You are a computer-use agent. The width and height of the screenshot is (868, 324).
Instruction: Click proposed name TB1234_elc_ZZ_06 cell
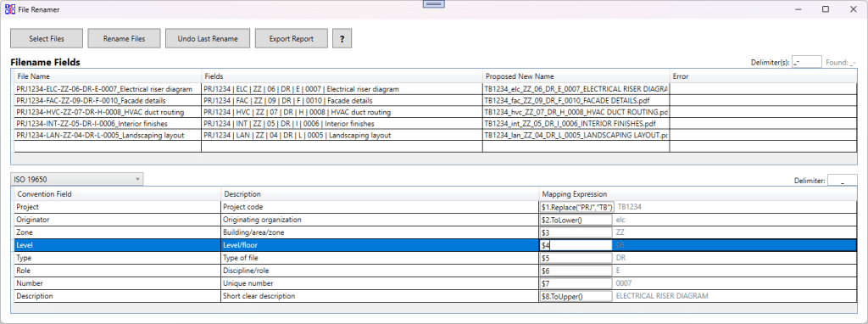(x=576, y=89)
